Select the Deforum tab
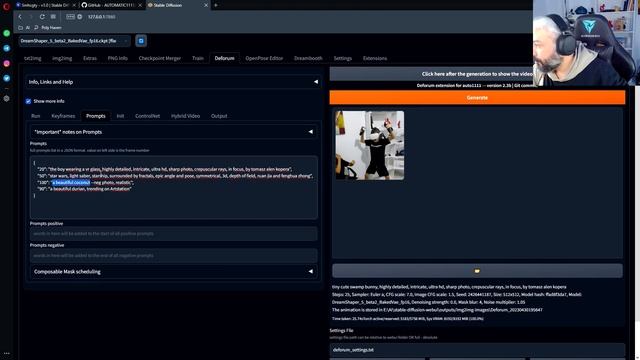Viewport: 640px width, 360px height. (224, 58)
